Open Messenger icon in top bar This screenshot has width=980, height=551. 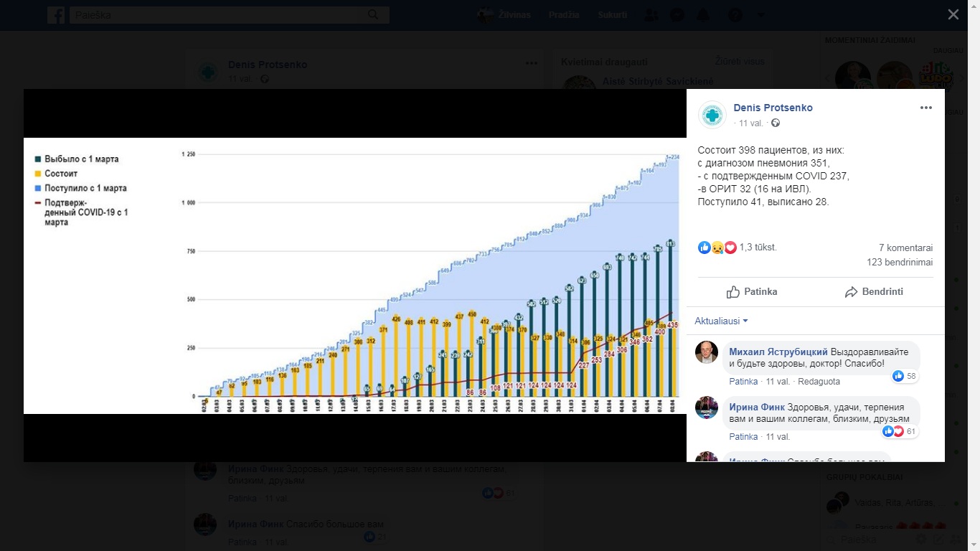pyautogui.click(x=677, y=15)
